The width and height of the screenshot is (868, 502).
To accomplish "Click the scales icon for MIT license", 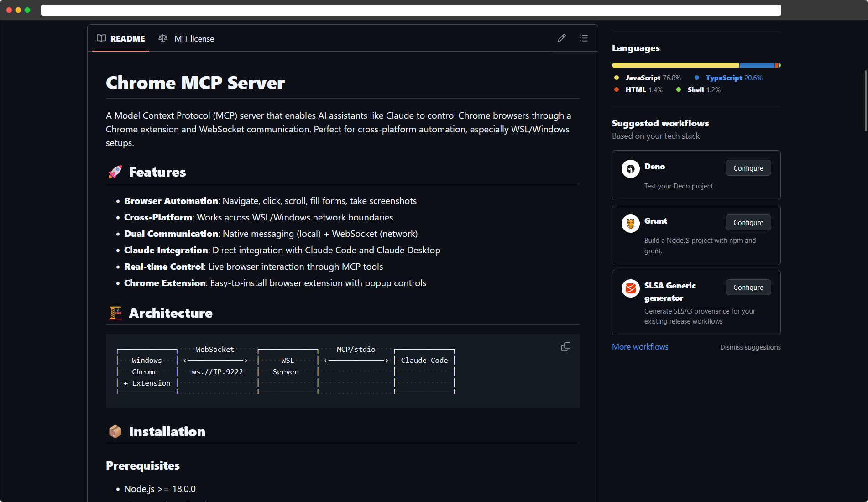I will coord(163,38).
